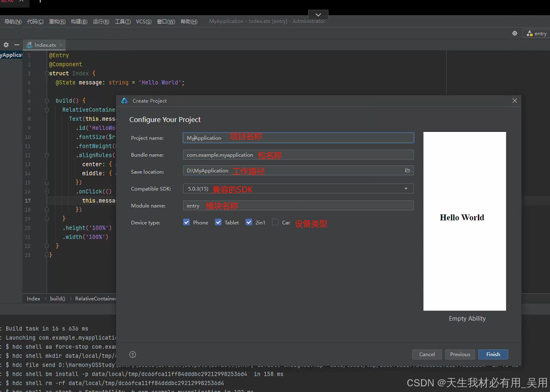Image resolution: width=550 pixels, height=392 pixels.
Task: Close the Create Project dialog
Action: 514,101
